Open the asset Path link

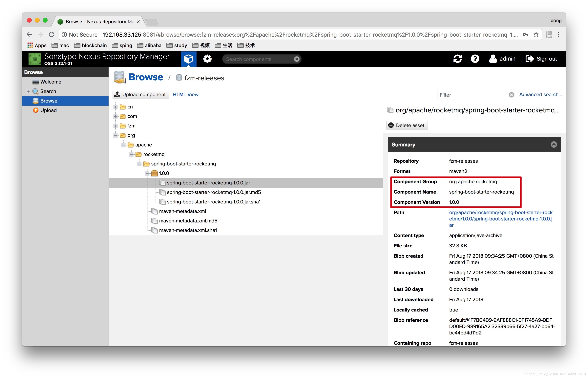pyautogui.click(x=500, y=219)
